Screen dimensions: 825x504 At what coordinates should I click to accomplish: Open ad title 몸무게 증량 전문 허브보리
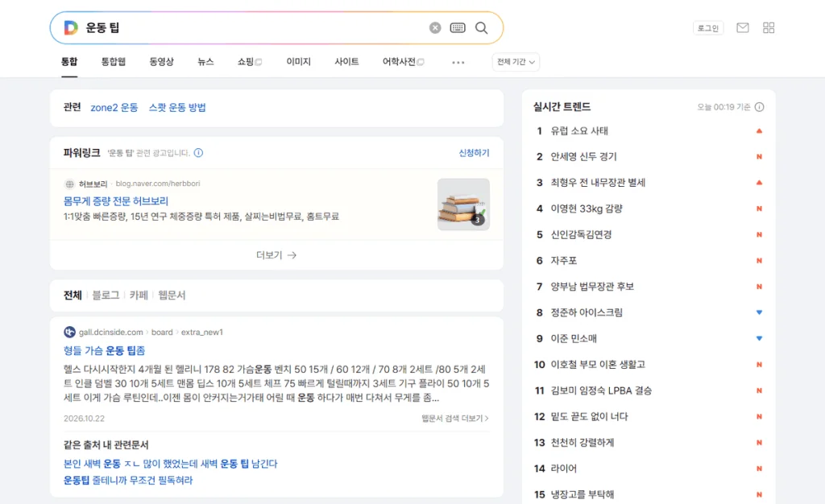(x=116, y=201)
